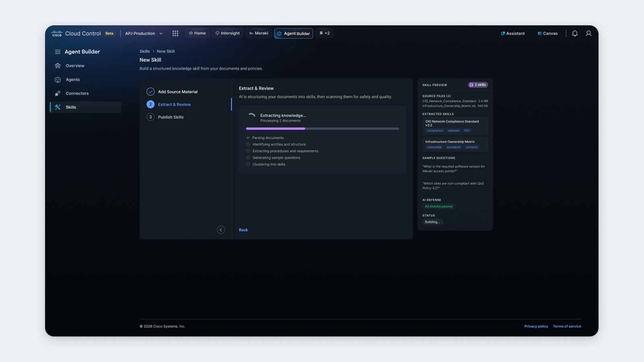This screenshot has width=644, height=362.
Task: Click the escalation tag
Action: (x=453, y=147)
